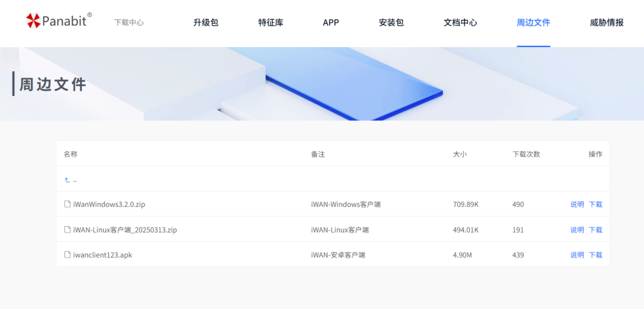Open 说明 for the iWAN-Linux客户端 zip
This screenshot has width=644, height=309.
[577, 230]
